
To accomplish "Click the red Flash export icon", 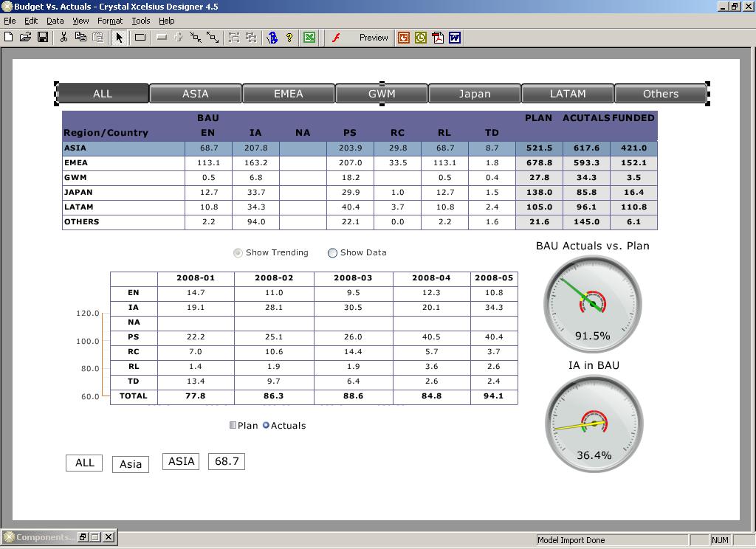I will tap(336, 38).
